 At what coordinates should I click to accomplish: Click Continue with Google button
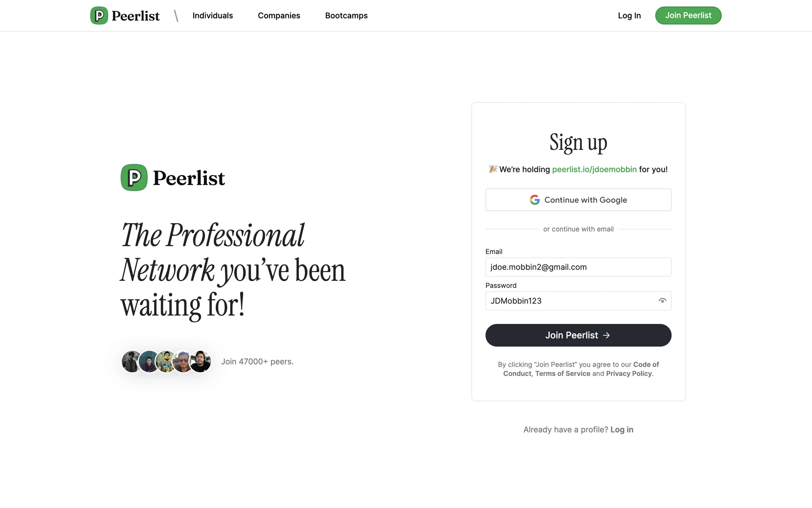pyautogui.click(x=578, y=200)
